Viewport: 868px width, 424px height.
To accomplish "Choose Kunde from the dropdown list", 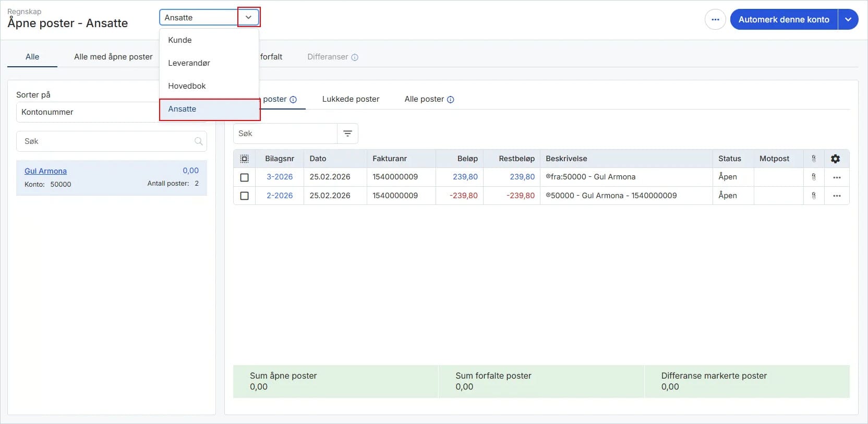I will [209, 40].
